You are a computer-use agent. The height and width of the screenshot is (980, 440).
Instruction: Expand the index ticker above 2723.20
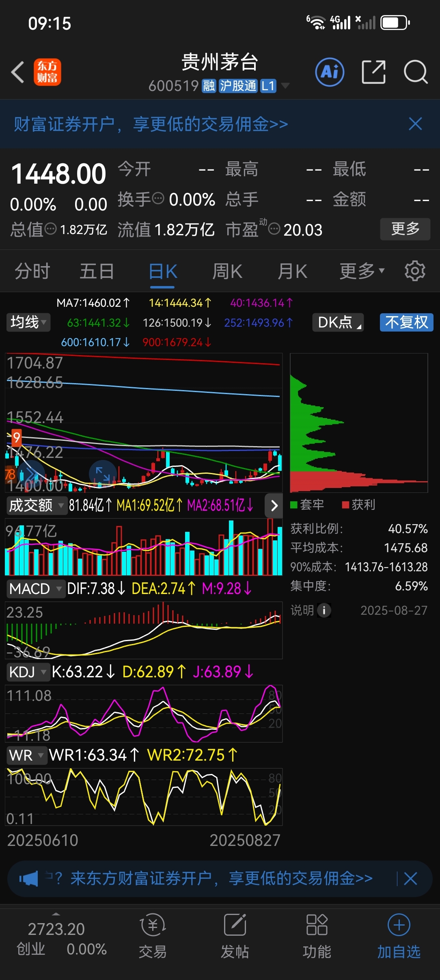coord(56,914)
